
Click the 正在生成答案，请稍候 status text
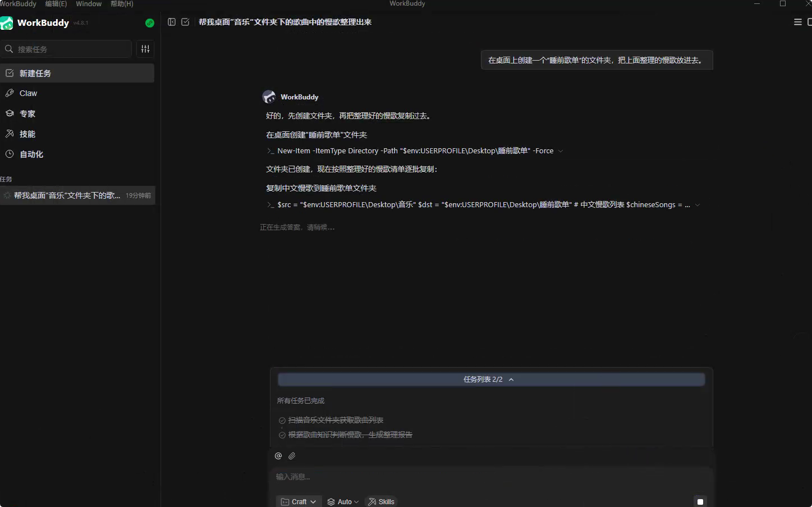(x=297, y=227)
